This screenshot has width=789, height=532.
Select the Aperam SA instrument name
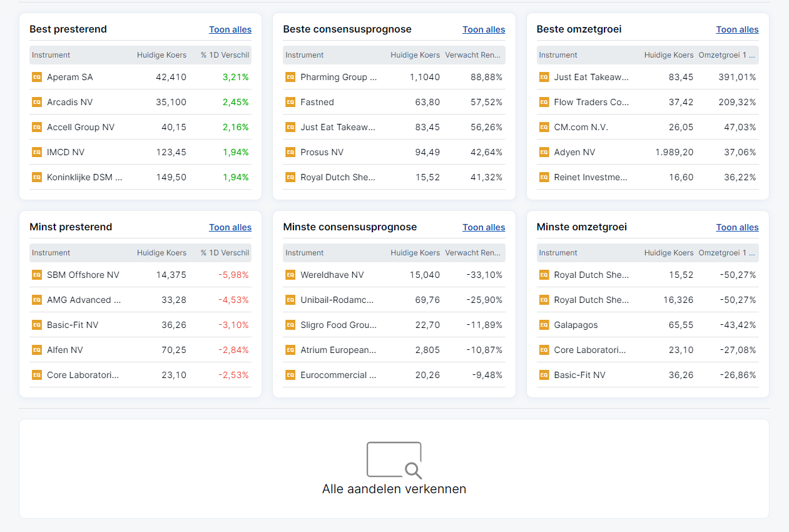[69, 77]
